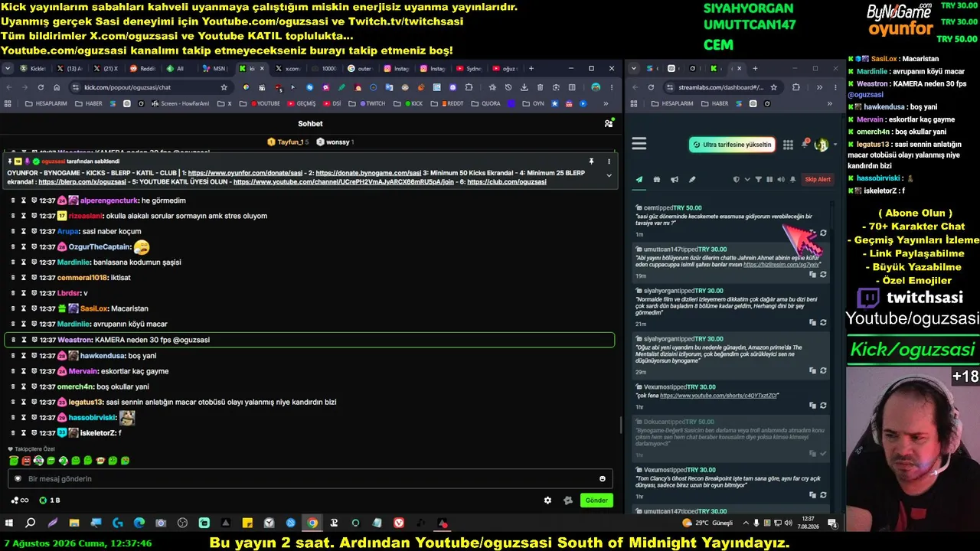The height and width of the screenshot is (551, 980).
Task: Switch to the MSN browser tab
Action: coord(215,69)
